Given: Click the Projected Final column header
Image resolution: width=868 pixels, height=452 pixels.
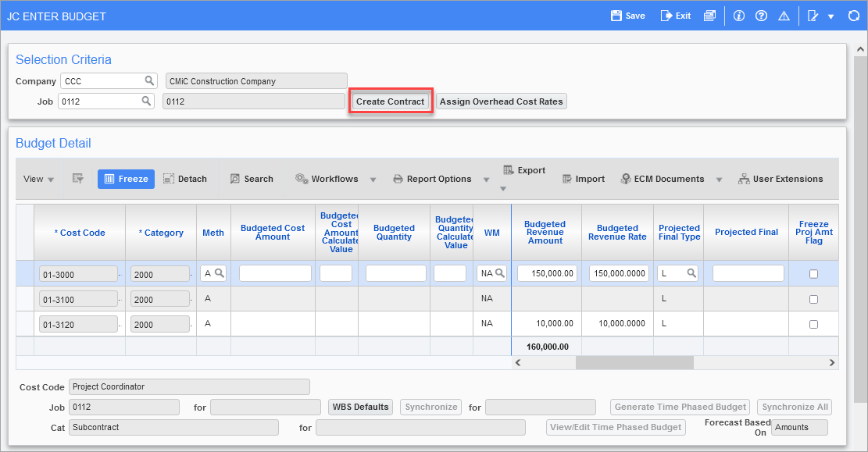Looking at the screenshot, I should point(746,232).
